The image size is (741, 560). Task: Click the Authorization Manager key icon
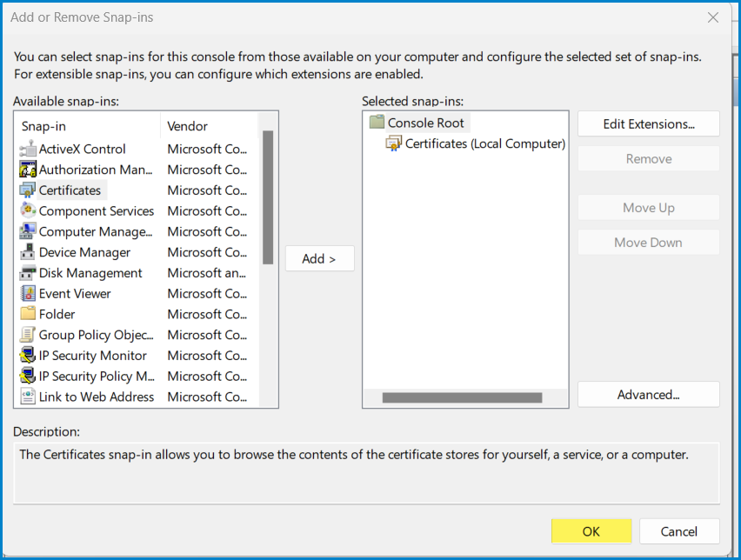click(28, 169)
